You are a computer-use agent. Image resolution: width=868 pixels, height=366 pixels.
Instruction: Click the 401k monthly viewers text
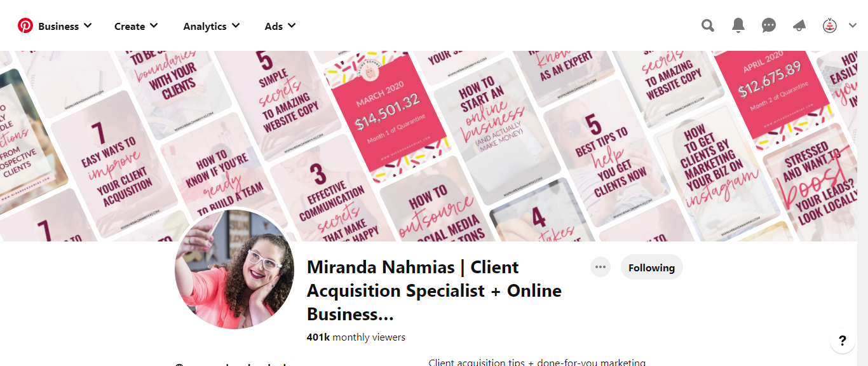(356, 337)
